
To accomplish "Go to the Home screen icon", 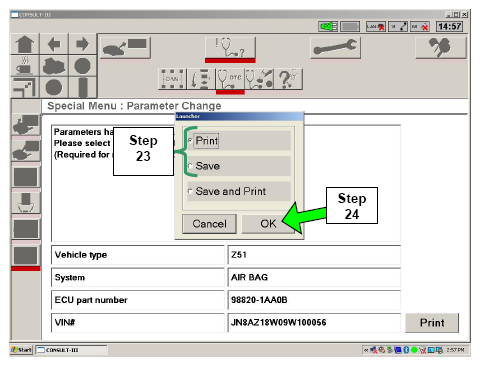I will click(25, 44).
